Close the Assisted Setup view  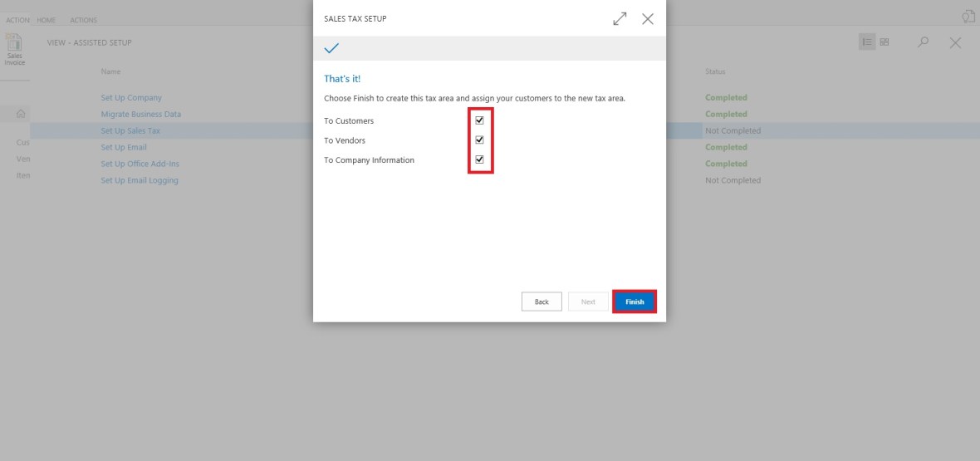point(955,43)
